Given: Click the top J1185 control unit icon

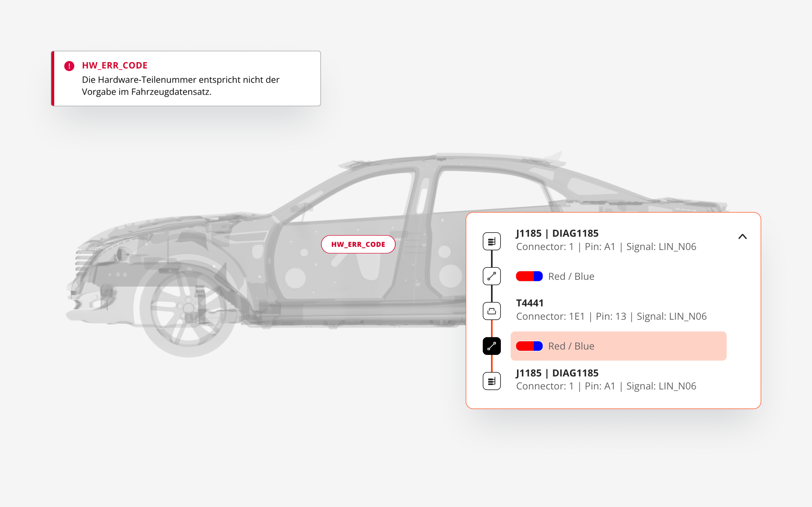Looking at the screenshot, I should (x=492, y=241).
